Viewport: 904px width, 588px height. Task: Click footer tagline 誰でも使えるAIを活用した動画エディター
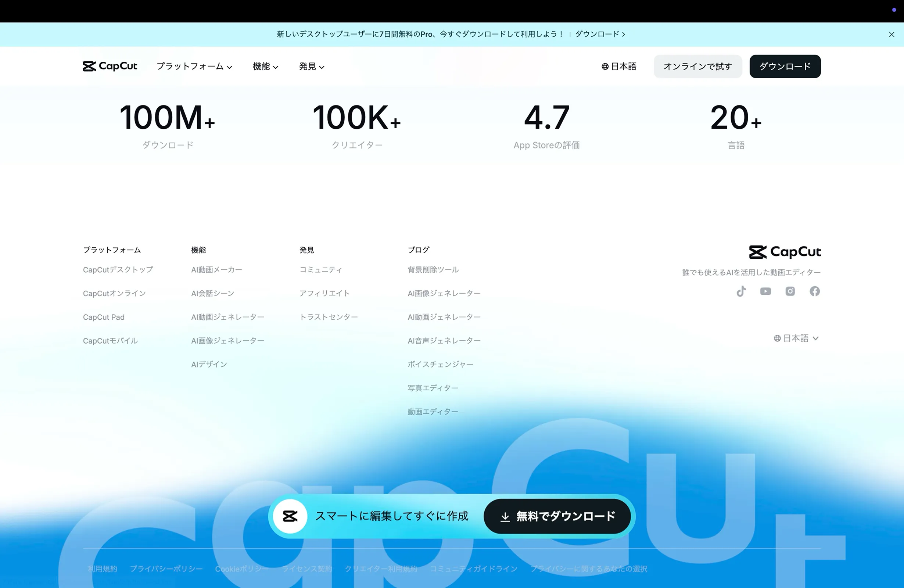click(751, 272)
